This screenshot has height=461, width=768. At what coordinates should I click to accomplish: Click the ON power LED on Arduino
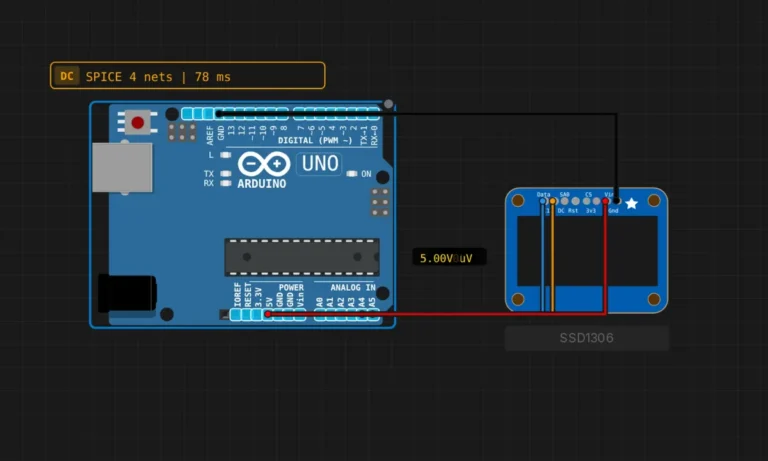(x=352, y=174)
